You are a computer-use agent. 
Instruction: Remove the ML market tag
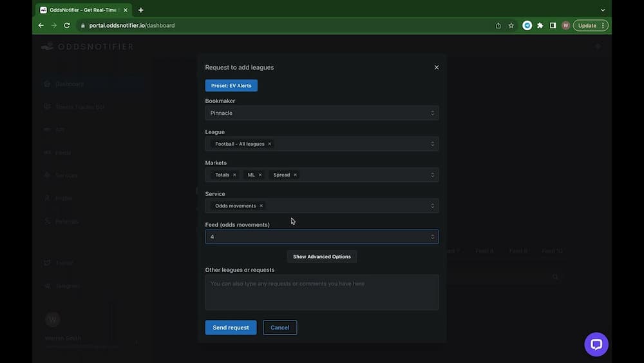click(260, 175)
